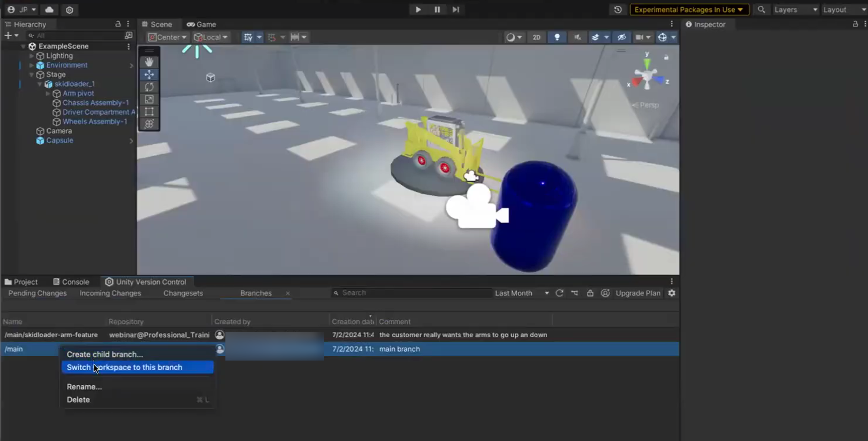The width and height of the screenshot is (868, 441).
Task: Open the lock rules icon
Action: [x=590, y=293]
